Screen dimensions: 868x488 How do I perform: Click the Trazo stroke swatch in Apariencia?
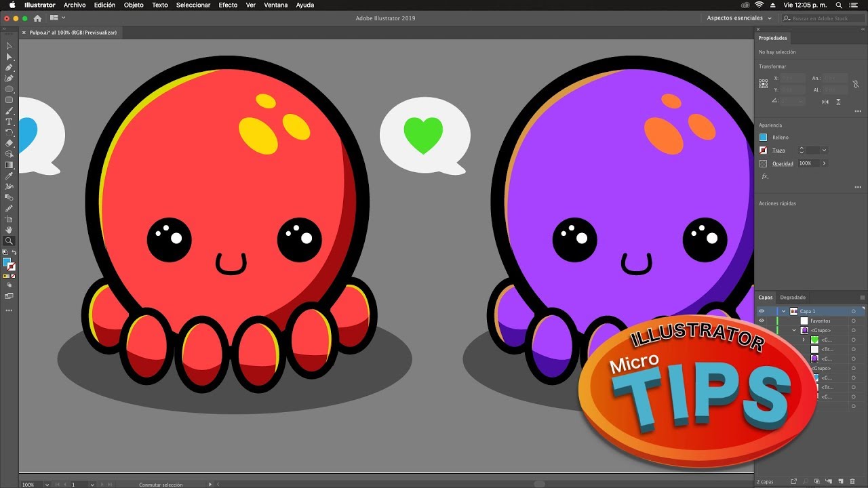point(764,150)
